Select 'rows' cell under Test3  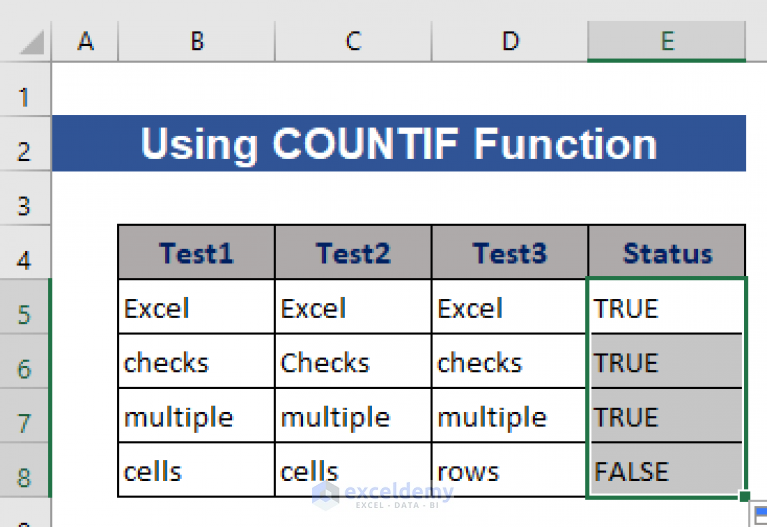pos(510,470)
